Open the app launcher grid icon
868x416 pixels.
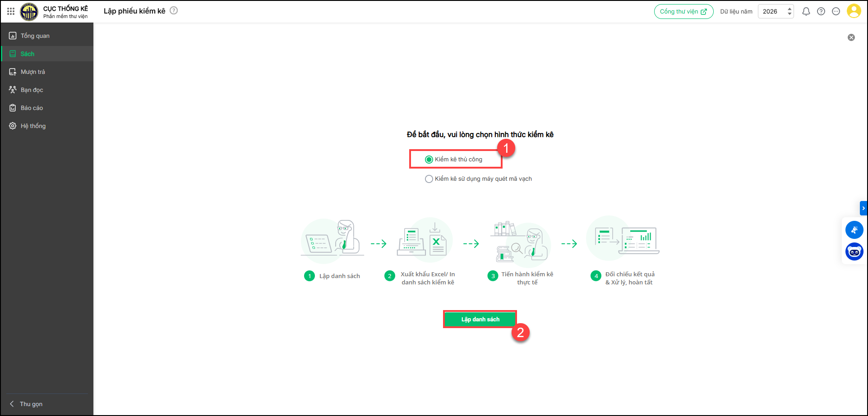(11, 11)
